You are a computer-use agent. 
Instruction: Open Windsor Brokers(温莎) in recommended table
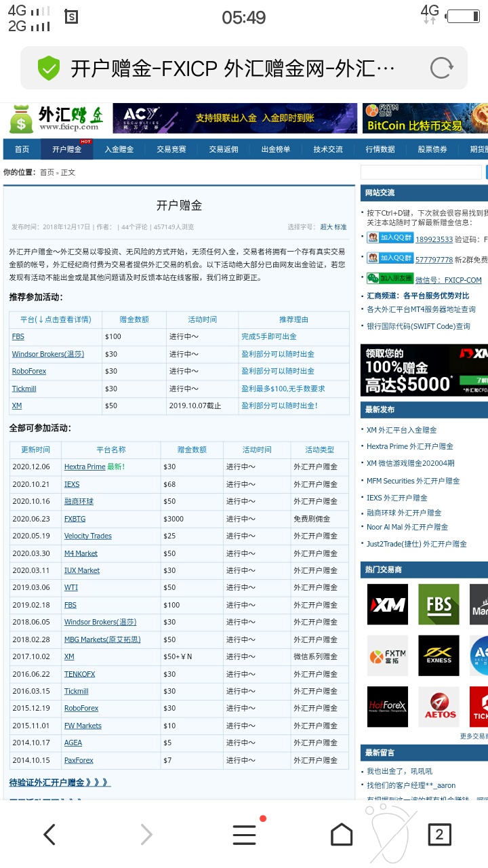[x=47, y=354]
